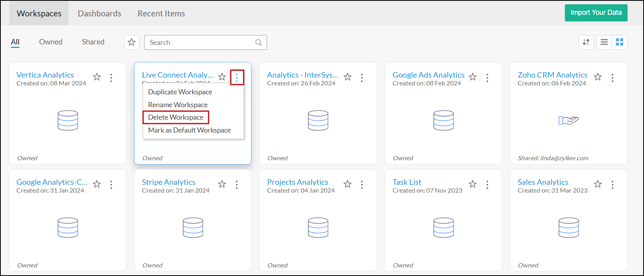The height and width of the screenshot is (276, 644).
Task: Switch to list view layout
Action: [604, 42]
